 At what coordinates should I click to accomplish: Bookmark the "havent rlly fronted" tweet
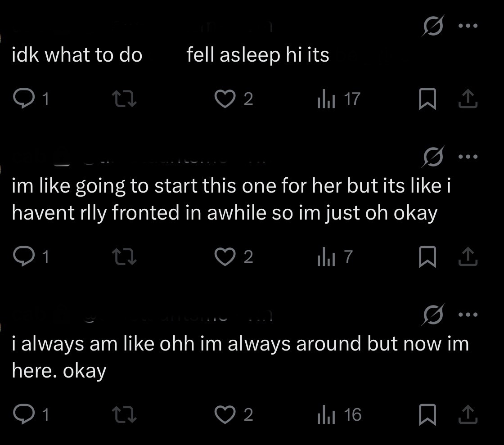coord(427,257)
